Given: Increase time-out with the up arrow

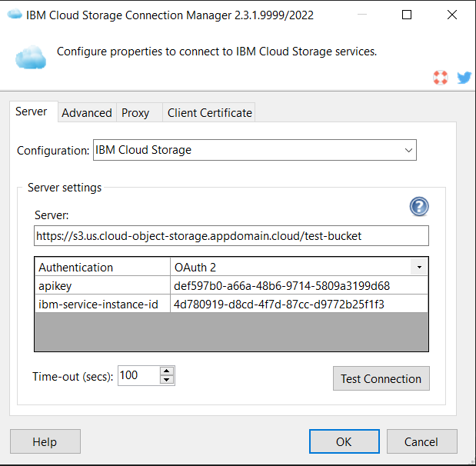Looking at the screenshot, I should pyautogui.click(x=167, y=371).
